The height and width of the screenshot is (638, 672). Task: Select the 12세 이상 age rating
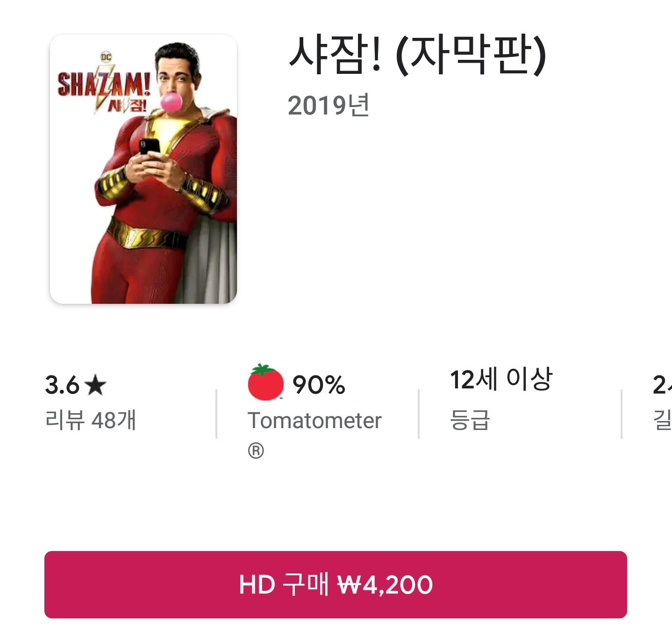[501, 379]
